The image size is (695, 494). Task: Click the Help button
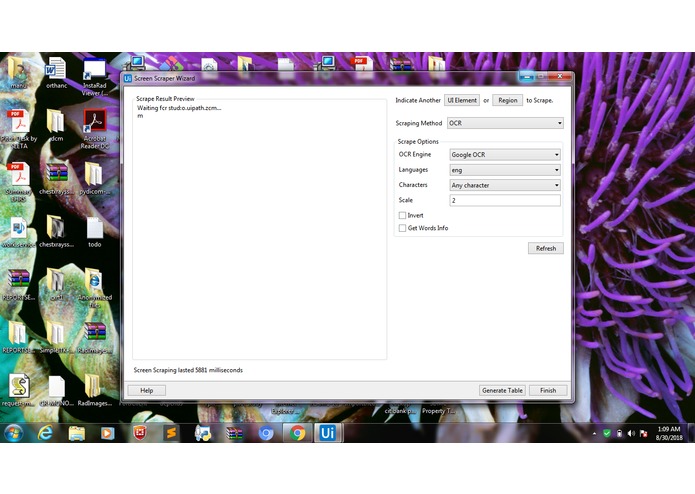point(147,390)
